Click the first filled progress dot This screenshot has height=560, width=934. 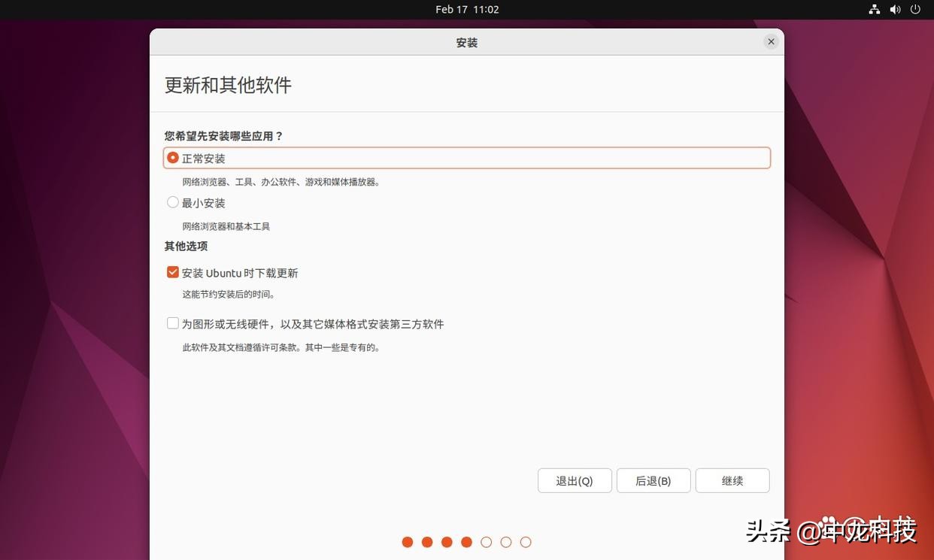406,540
